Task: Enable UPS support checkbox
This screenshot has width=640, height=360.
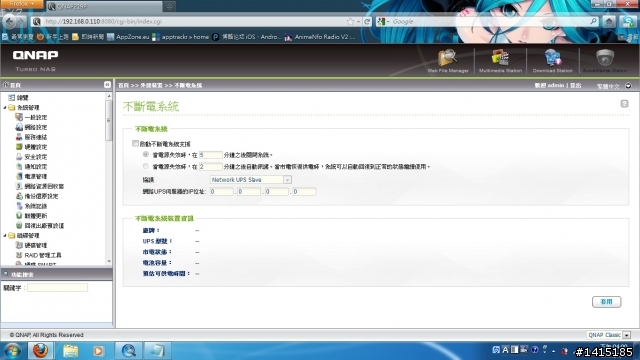Action: click(136, 143)
